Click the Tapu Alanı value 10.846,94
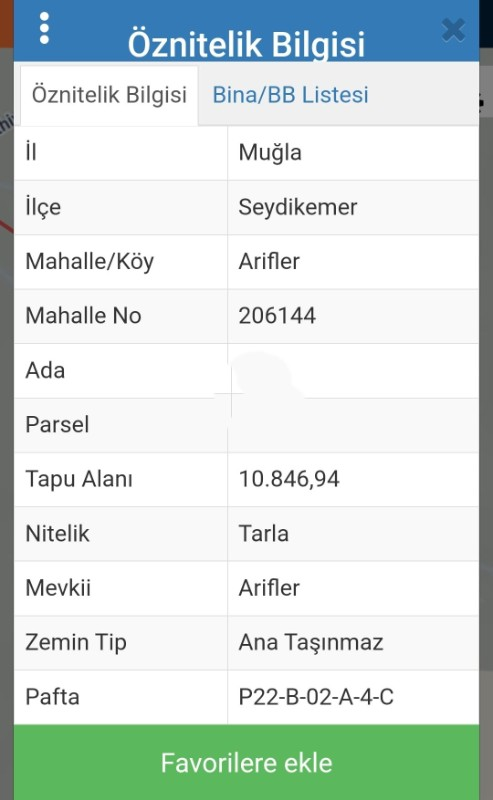This screenshot has width=493, height=800. click(x=289, y=479)
